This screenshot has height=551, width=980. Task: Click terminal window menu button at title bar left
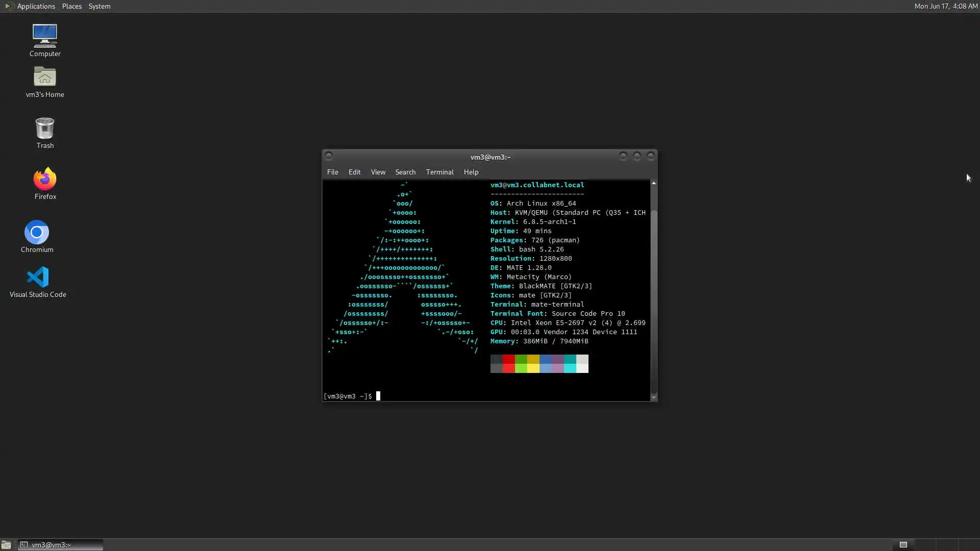[329, 156]
